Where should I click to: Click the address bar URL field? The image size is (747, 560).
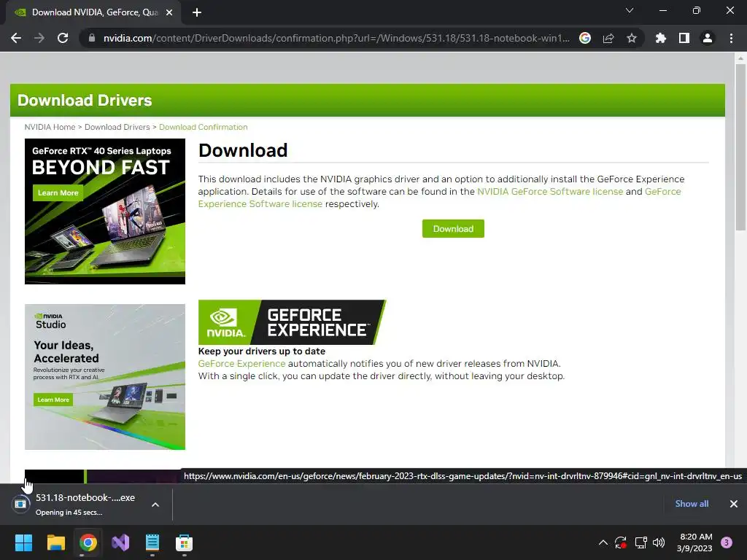pyautogui.click(x=336, y=38)
